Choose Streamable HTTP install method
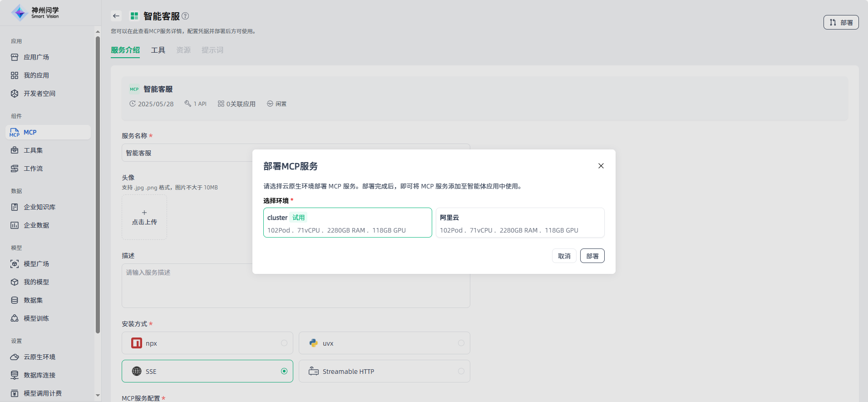The image size is (868, 402). pos(384,372)
